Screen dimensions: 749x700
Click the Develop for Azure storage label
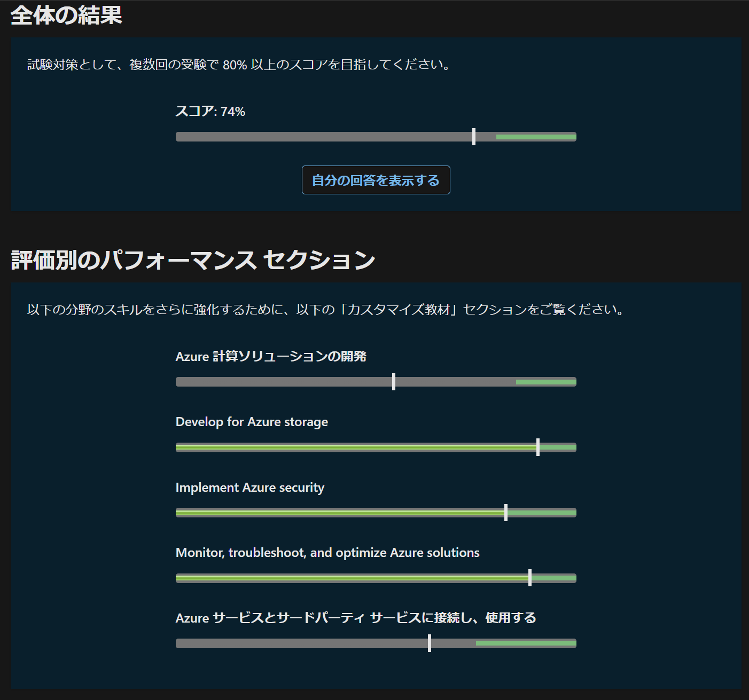tap(252, 422)
